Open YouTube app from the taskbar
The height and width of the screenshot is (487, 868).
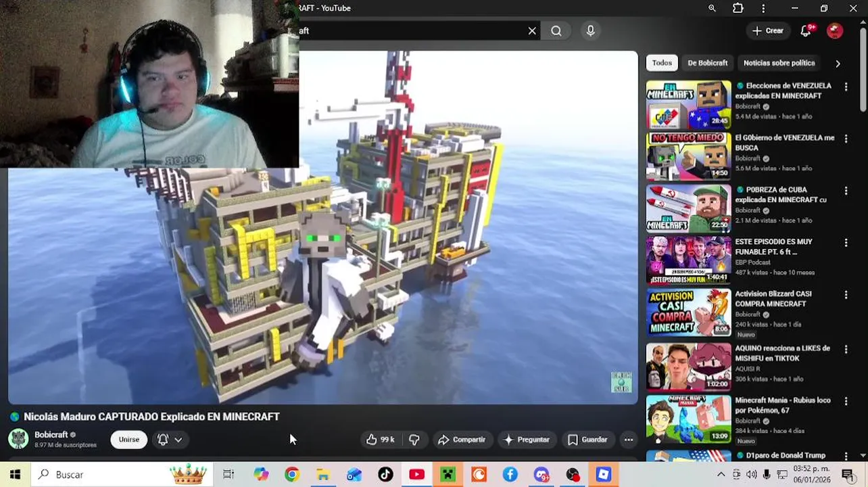pos(416,475)
